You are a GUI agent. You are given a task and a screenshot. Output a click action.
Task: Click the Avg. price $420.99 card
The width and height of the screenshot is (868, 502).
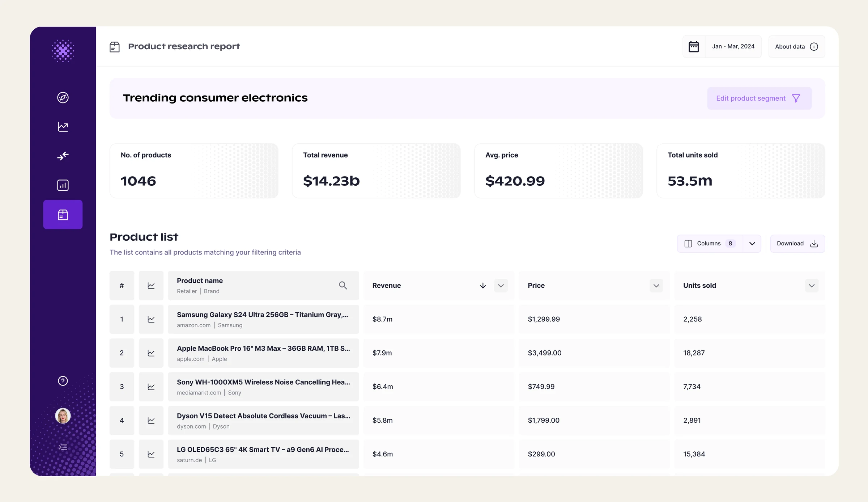[558, 171]
